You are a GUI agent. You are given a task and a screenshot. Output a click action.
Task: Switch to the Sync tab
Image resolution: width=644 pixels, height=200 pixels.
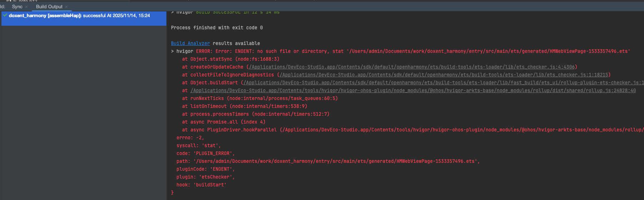pos(17,7)
